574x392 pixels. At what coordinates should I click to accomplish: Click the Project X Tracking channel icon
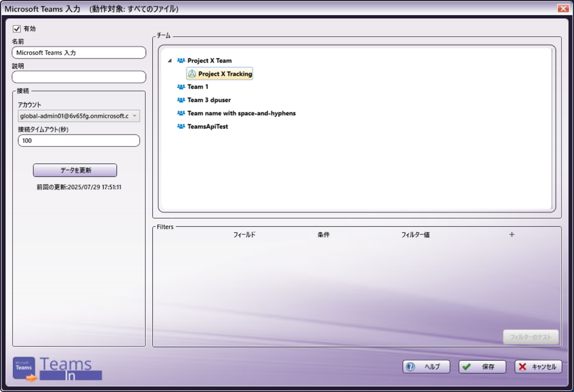(192, 74)
